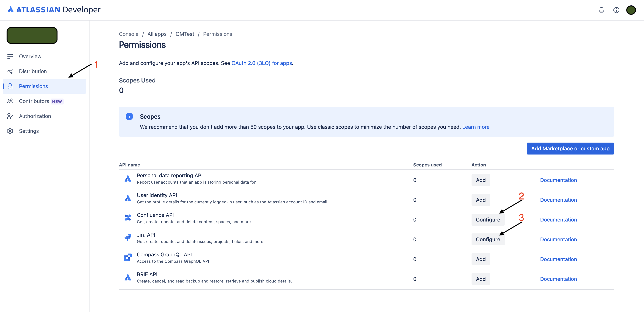The image size is (644, 312).
Task: Click the NEW badge beside Contributors
Action: (57, 101)
